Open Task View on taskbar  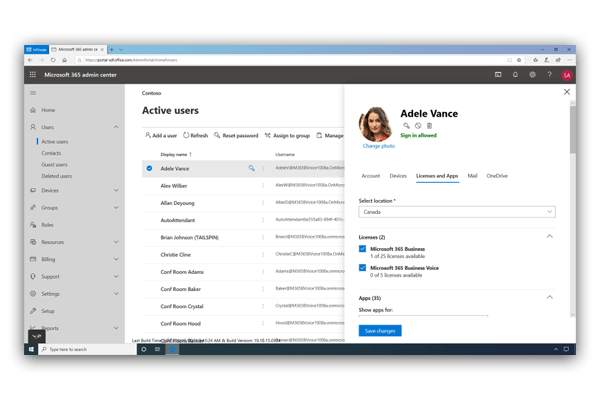(x=157, y=349)
